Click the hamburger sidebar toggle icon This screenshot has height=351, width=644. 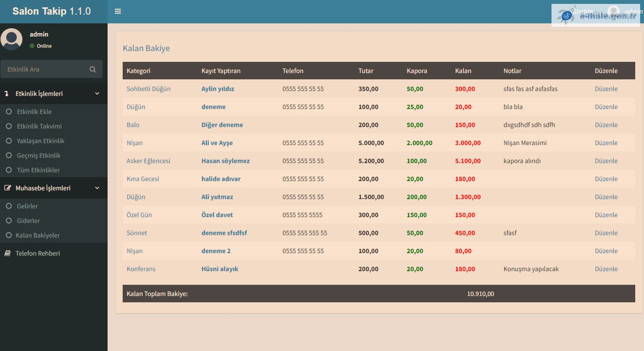[118, 11]
